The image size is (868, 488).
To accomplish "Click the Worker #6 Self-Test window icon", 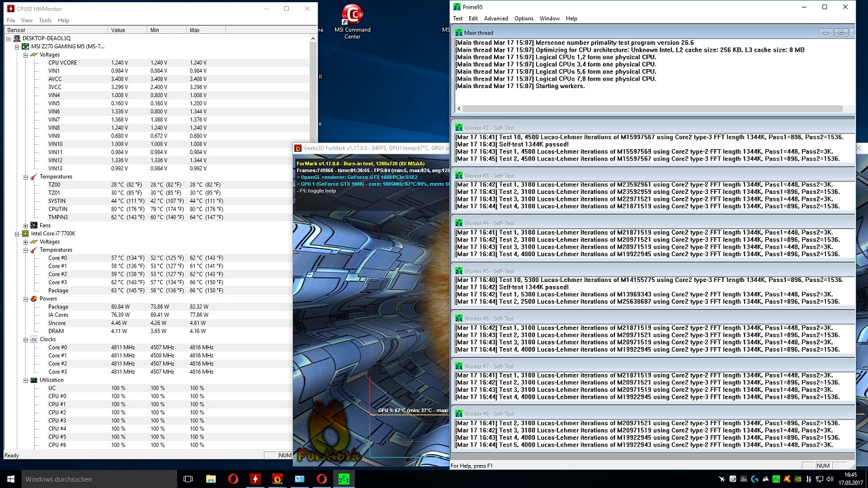I will tap(459, 319).
